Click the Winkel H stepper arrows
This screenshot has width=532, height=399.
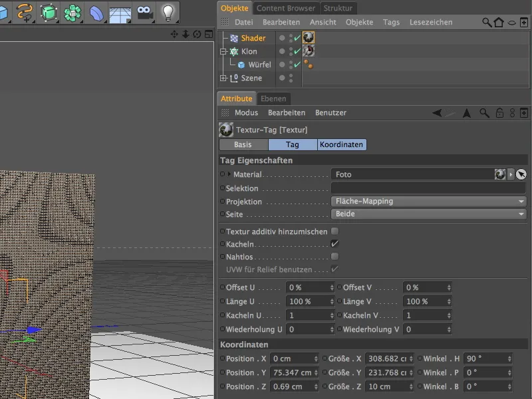509,358
